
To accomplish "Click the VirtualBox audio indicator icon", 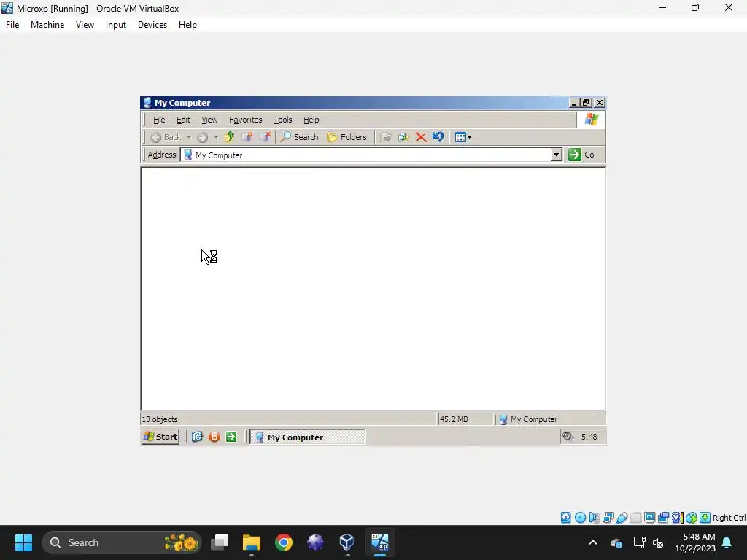I will click(x=594, y=518).
